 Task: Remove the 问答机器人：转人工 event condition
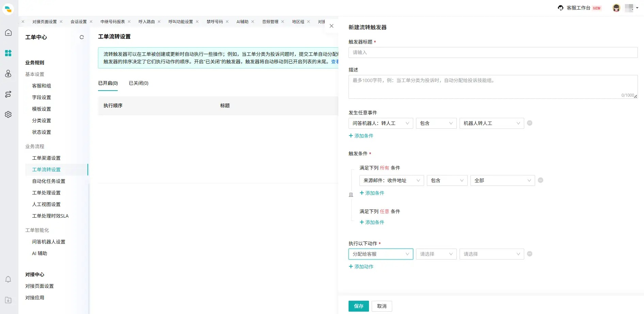click(x=530, y=123)
